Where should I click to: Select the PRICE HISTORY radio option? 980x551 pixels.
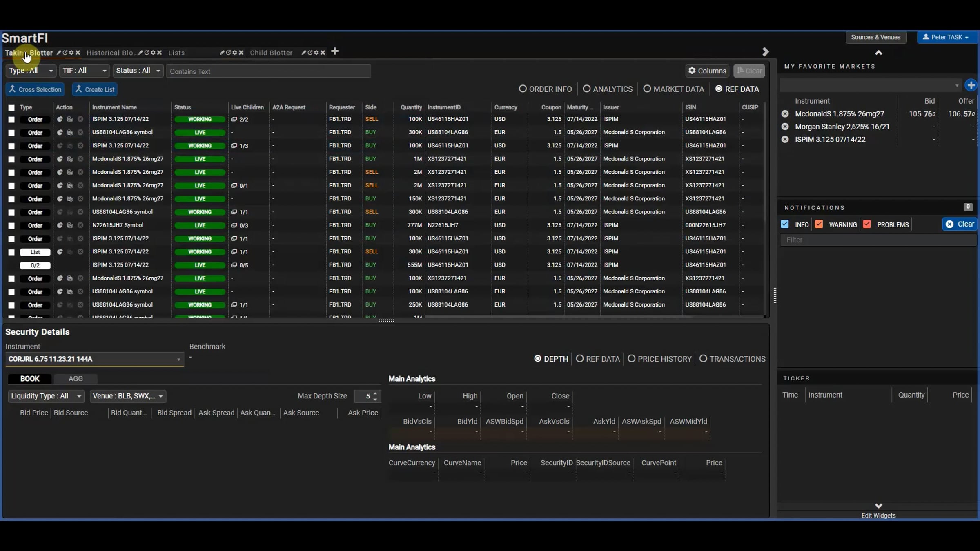pyautogui.click(x=631, y=359)
